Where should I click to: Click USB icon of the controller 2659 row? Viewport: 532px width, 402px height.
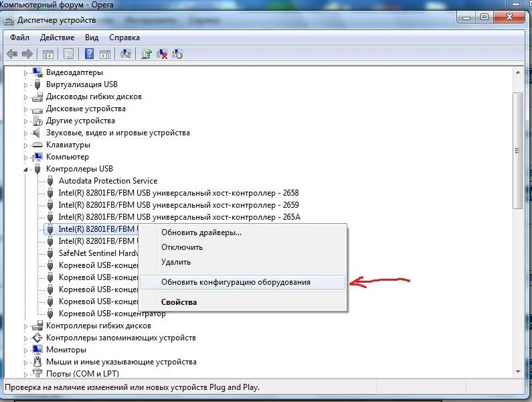(50, 205)
